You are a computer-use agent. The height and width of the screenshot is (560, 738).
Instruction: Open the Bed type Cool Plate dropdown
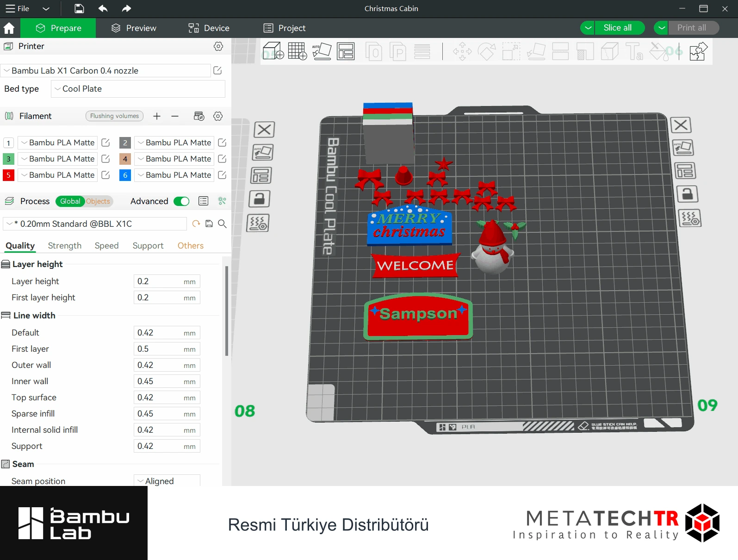point(138,89)
